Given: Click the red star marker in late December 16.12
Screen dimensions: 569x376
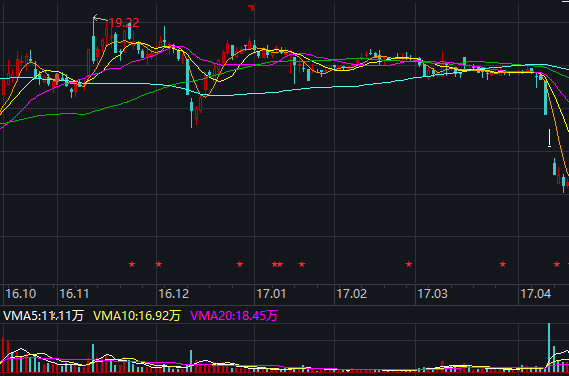Looking at the screenshot, I should [240, 264].
